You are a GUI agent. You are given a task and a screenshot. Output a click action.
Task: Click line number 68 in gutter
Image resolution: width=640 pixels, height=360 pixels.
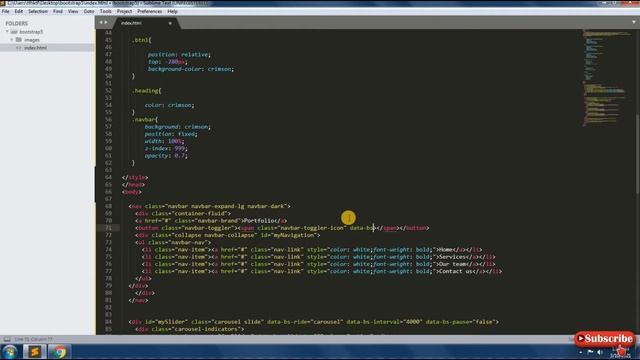[108, 206]
